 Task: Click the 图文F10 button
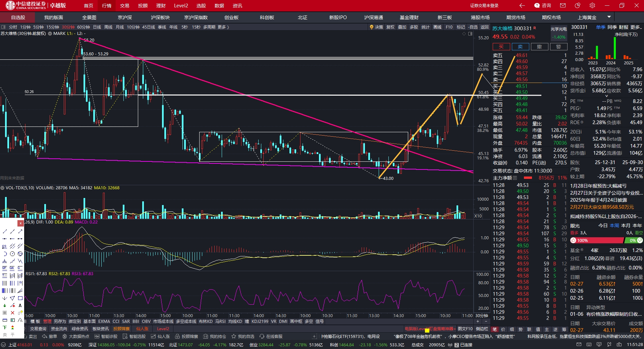[465, 329]
